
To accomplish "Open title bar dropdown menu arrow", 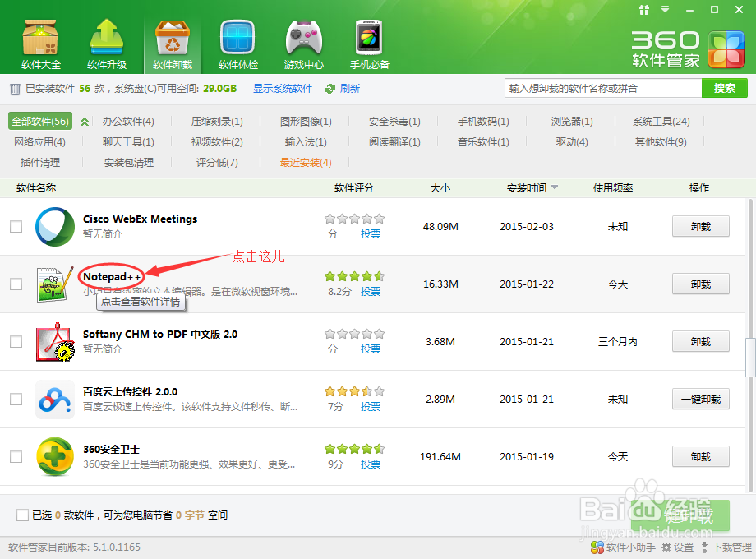I will (x=666, y=9).
